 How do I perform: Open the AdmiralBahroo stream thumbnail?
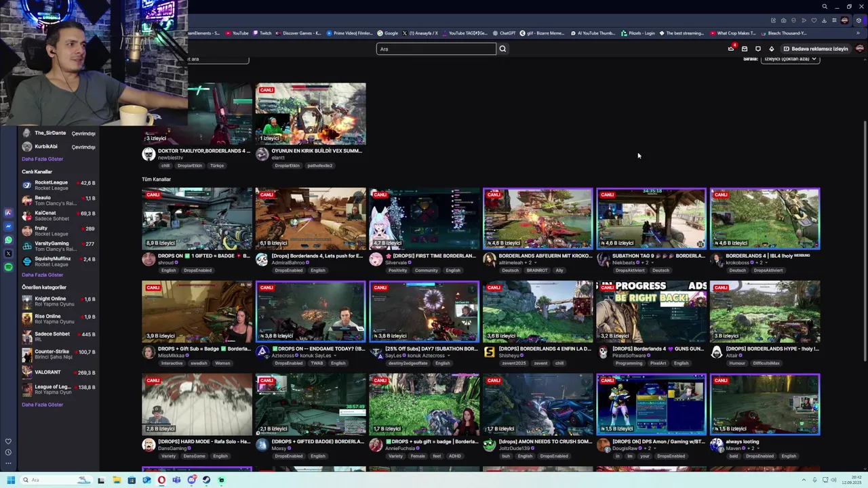311,219
